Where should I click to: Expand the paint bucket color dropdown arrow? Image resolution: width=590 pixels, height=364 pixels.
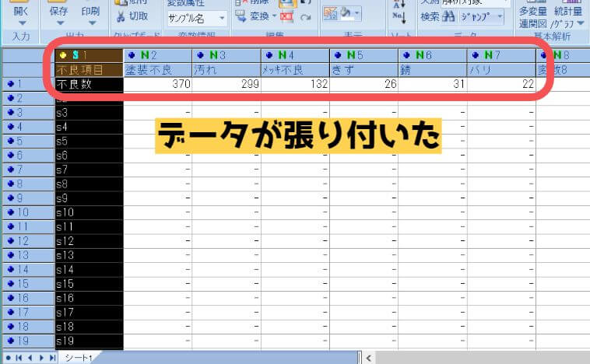(x=356, y=14)
